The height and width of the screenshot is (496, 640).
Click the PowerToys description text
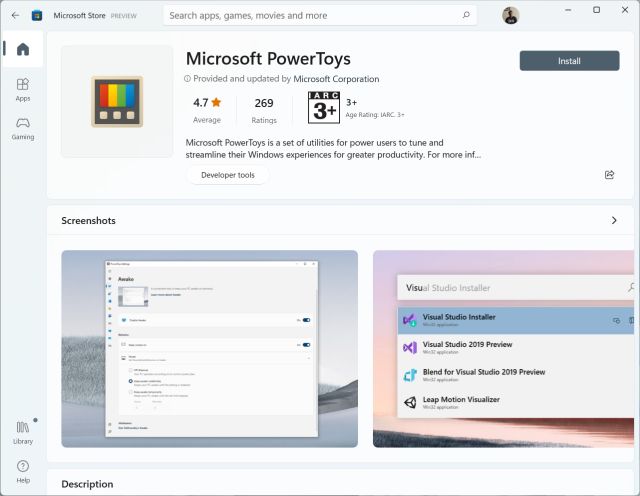[x=333, y=149]
